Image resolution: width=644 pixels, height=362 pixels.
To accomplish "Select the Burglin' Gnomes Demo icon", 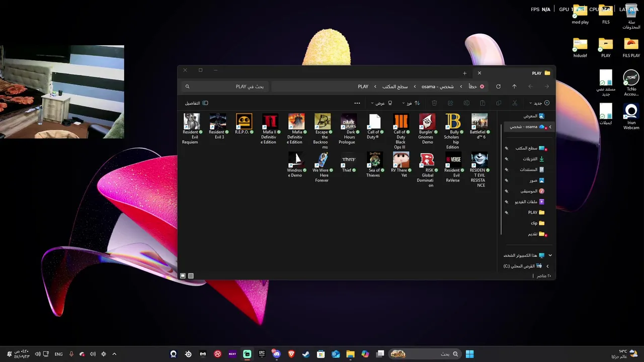I will tap(427, 129).
